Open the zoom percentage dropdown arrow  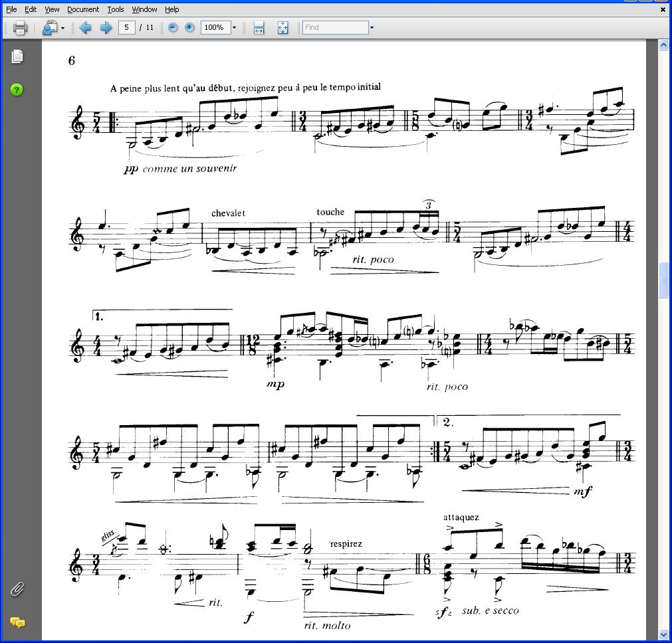point(234,28)
